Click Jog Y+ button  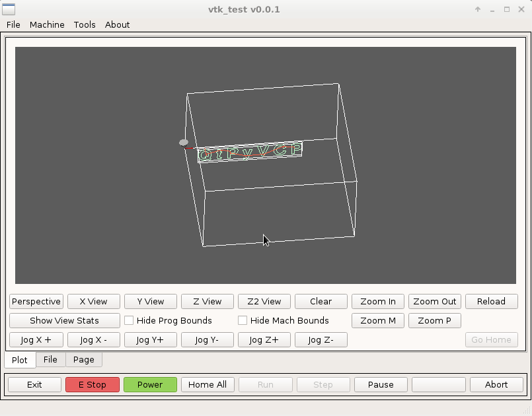pos(151,339)
